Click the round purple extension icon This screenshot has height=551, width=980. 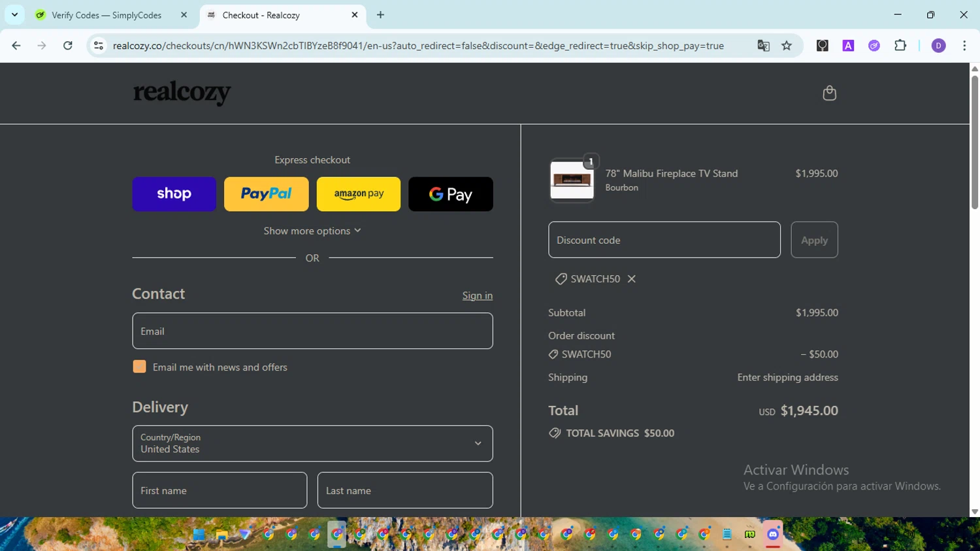point(874,46)
